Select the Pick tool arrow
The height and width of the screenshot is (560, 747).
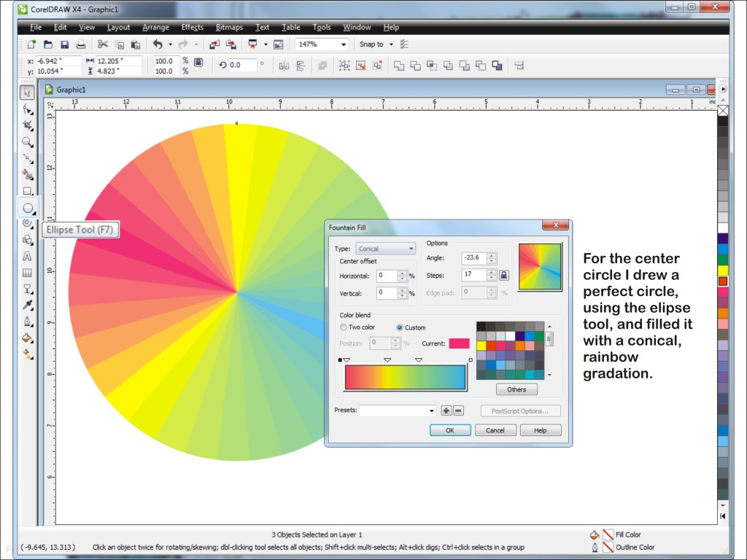click(x=27, y=93)
